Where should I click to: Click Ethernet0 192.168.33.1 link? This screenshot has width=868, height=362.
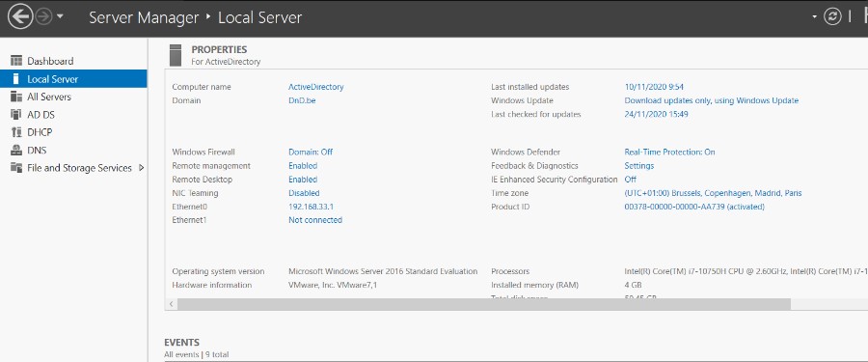pyautogui.click(x=311, y=207)
